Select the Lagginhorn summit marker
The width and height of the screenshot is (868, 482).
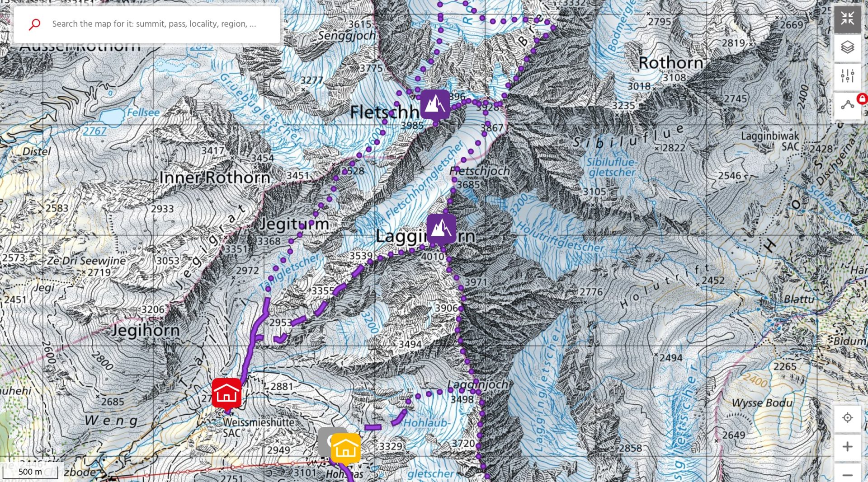[441, 229]
